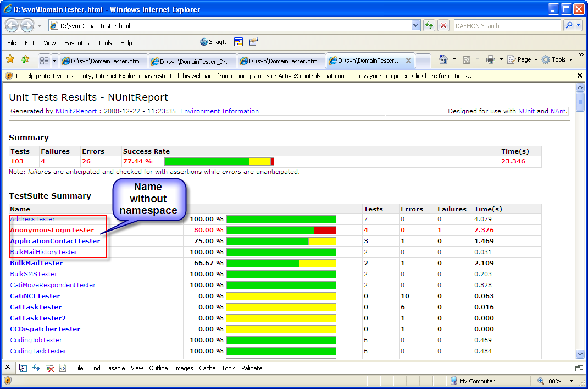588x389 pixels.
Task: Click the Print icon
Action: tap(490, 59)
